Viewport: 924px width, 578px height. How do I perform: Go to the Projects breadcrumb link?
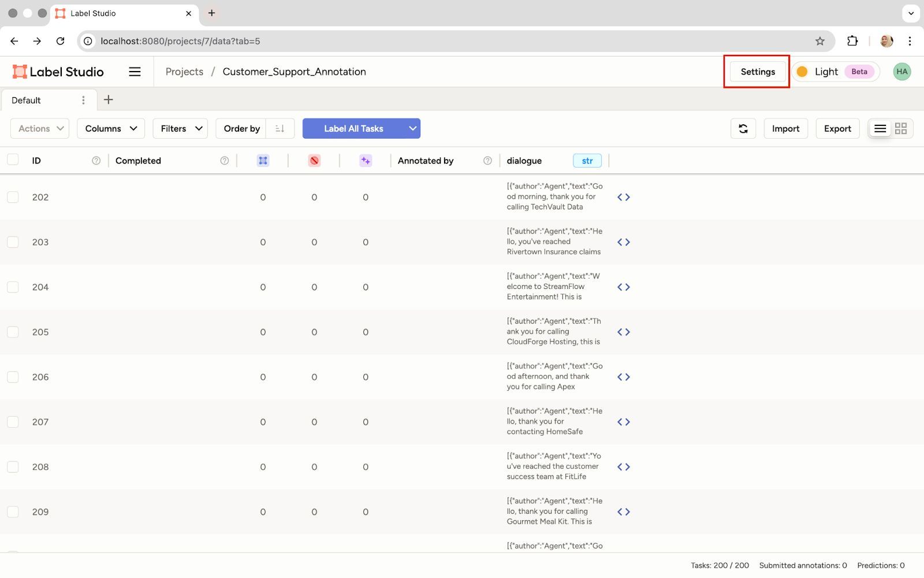click(184, 72)
